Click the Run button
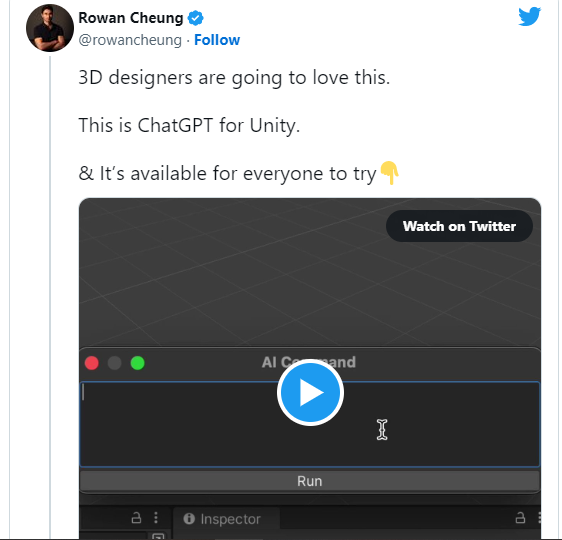The image size is (562, 540). 310,481
